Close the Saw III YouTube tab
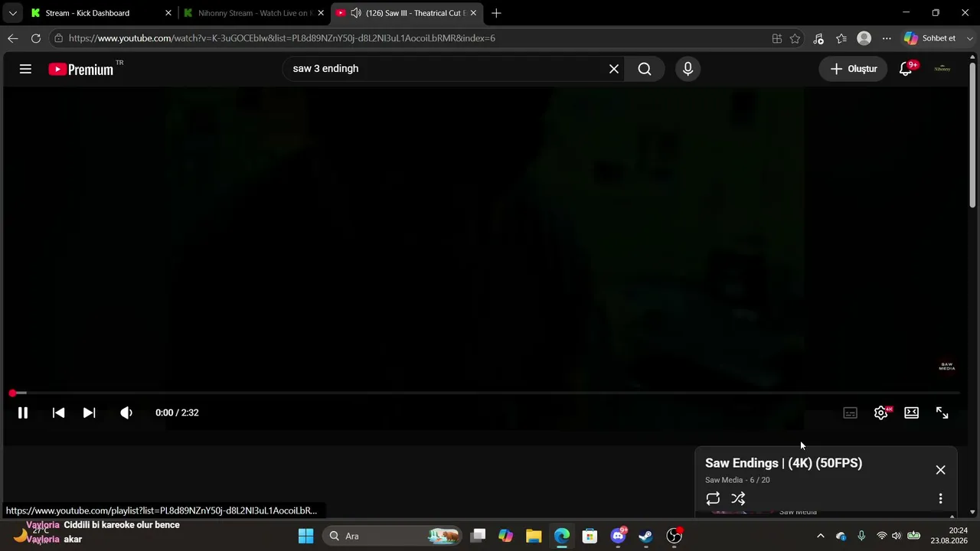Viewport: 980px width, 551px height. 474,13
